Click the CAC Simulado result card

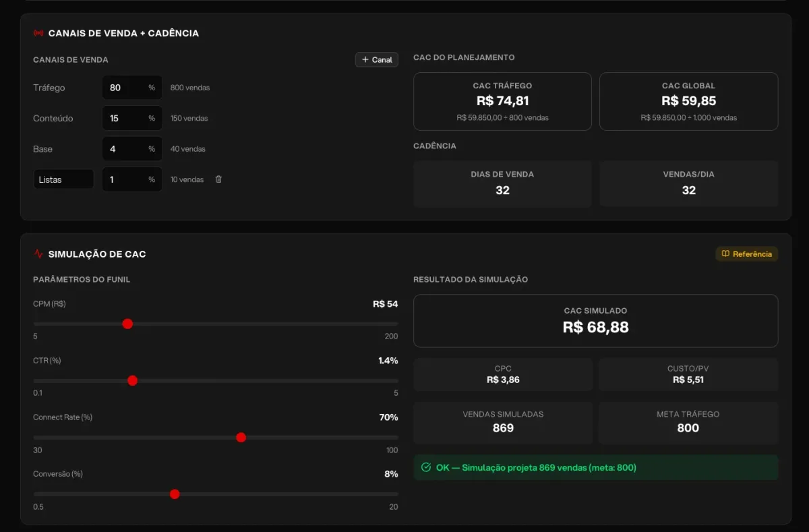tap(595, 321)
